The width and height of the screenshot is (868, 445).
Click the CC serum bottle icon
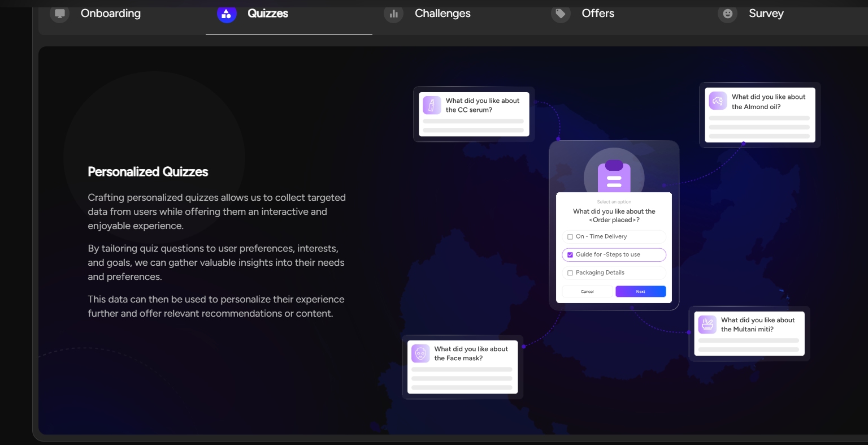coord(432,105)
